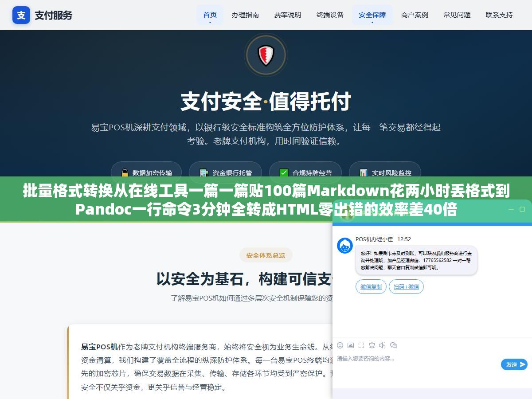The height and width of the screenshot is (399, 532).
Task: Click the 支付服务 logo icon
Action: 21,15
